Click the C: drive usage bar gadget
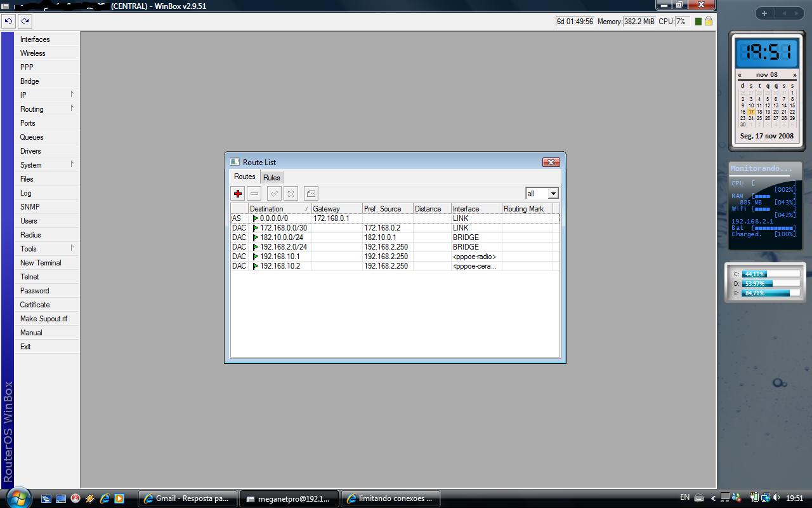This screenshot has width=812, height=508. 771,274
